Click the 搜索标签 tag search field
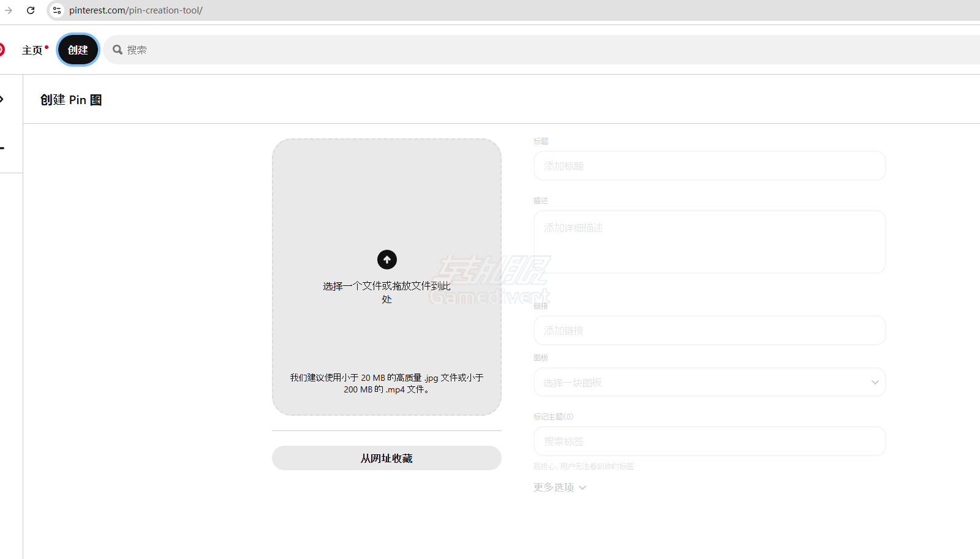 pyautogui.click(x=709, y=441)
